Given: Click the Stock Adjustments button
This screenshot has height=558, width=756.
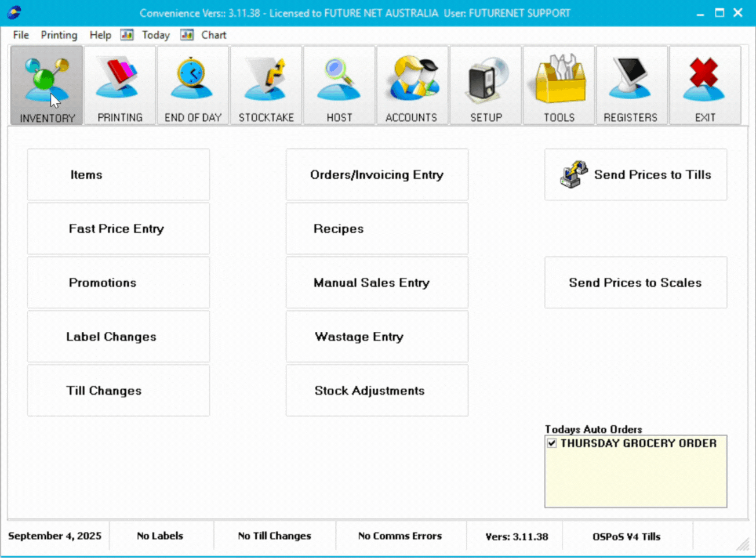Looking at the screenshot, I should [x=377, y=390].
